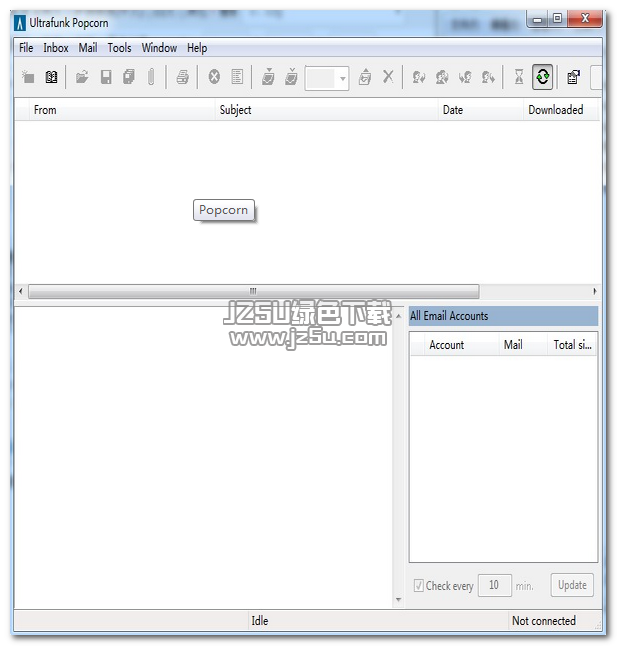
Task: Open the Tools menu
Action: [x=119, y=48]
